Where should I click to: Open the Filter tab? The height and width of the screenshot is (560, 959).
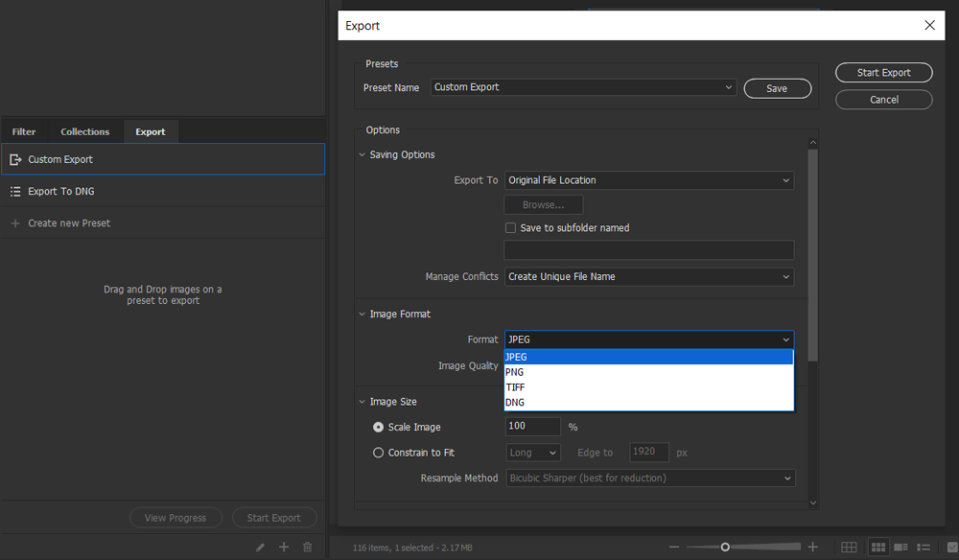[x=24, y=131]
